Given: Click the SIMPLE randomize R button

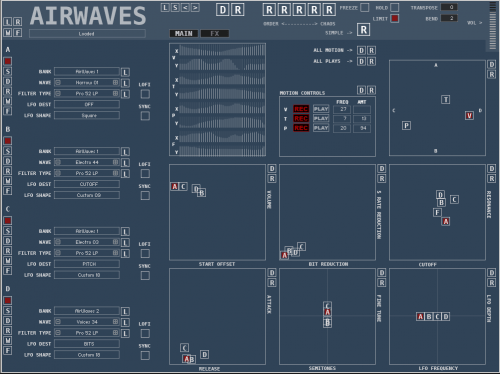Looking at the screenshot, I should 364,30.
